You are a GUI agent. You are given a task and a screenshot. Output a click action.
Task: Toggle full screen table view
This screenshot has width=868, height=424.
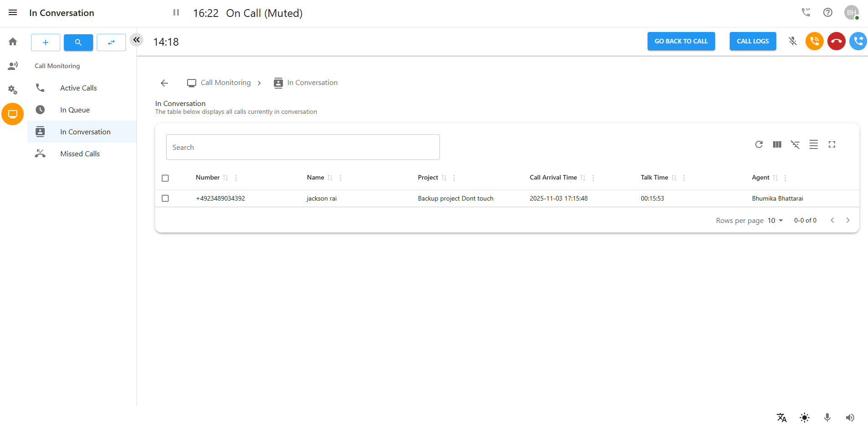pos(832,144)
